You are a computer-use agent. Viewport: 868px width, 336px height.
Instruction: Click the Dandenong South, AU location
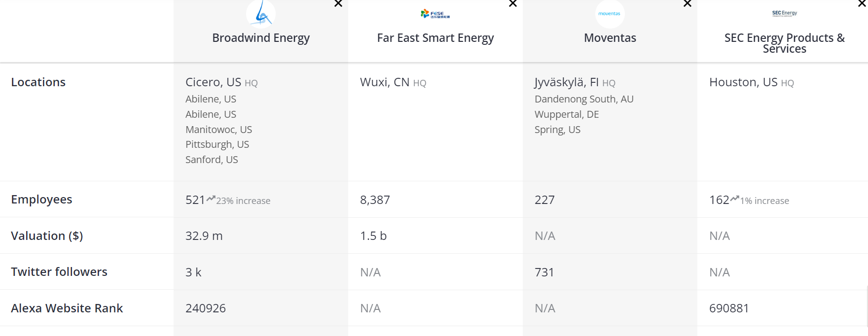(584, 99)
